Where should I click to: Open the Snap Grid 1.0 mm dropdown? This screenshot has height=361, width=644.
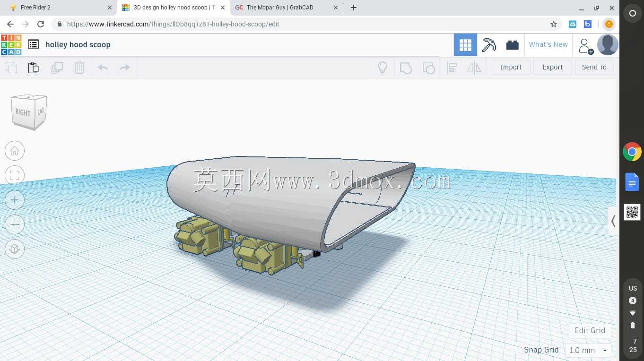coord(588,350)
